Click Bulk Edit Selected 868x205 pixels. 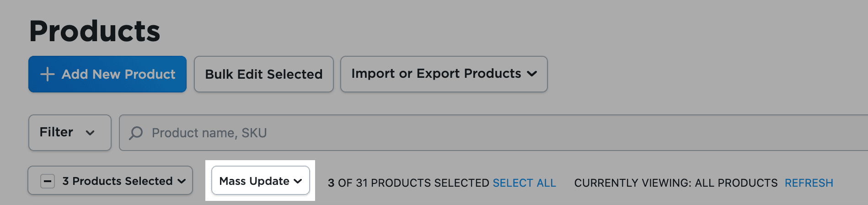pyautogui.click(x=263, y=74)
